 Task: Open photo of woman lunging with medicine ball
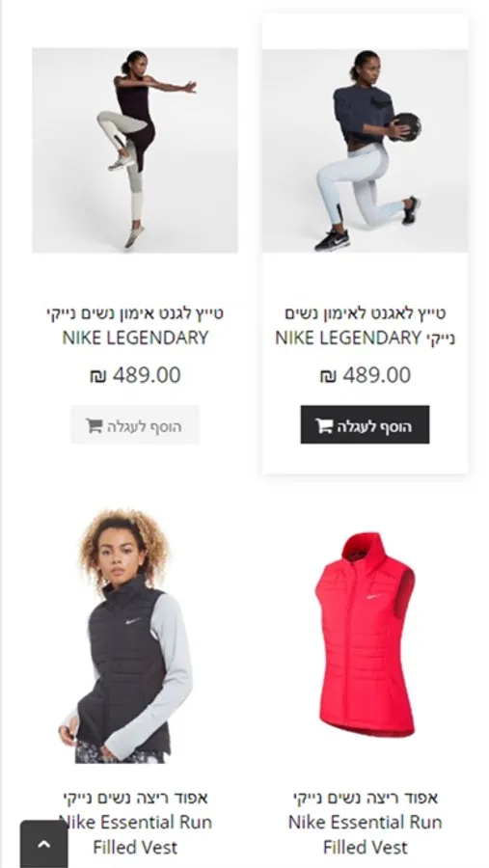pos(365,150)
